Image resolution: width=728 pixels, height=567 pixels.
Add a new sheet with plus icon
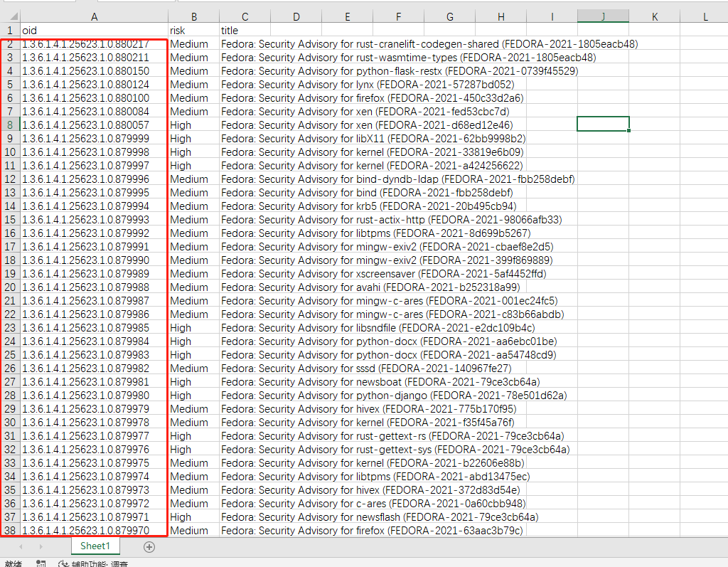pos(149,547)
